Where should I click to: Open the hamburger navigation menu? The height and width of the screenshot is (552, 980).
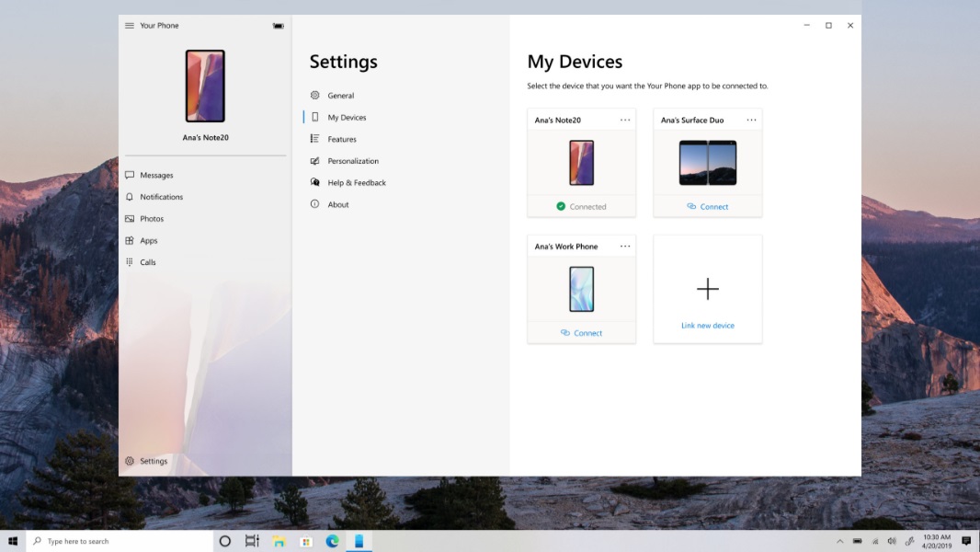(x=130, y=26)
